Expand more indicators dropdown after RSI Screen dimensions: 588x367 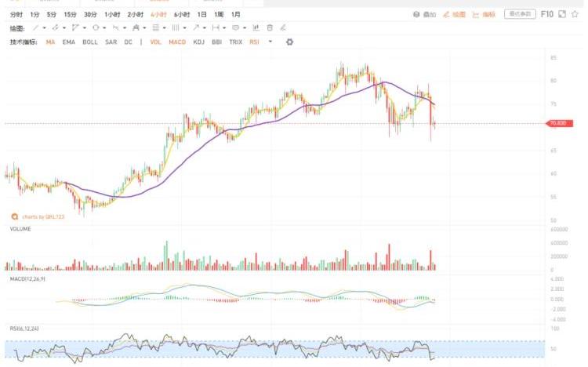[x=270, y=42]
